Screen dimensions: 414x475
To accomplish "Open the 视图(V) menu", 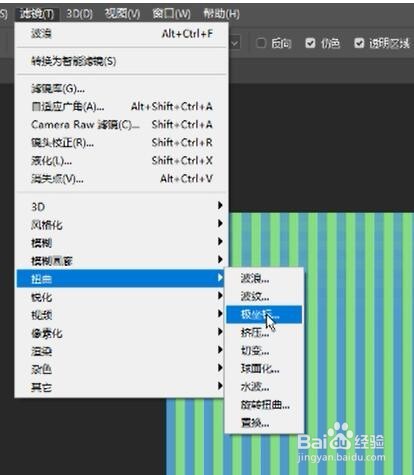I will tap(122, 14).
